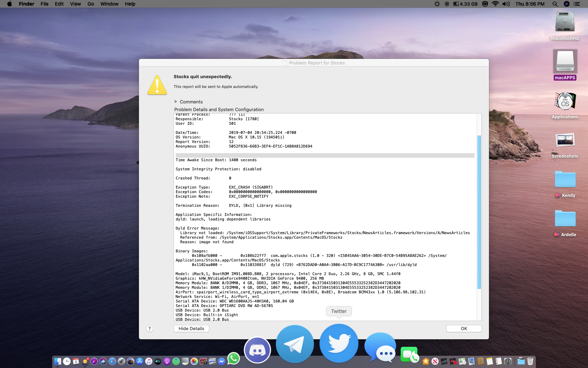The height and width of the screenshot is (368, 588).
Task: Open Spotlight search in menu bar
Action: coord(555,4)
